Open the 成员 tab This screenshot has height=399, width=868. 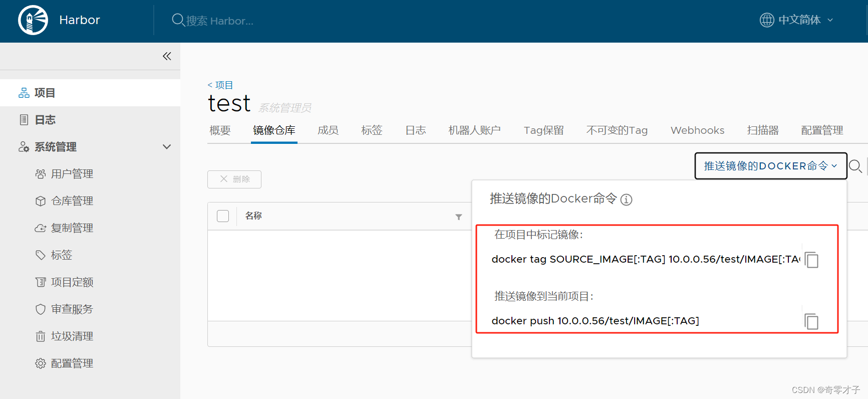[328, 130]
